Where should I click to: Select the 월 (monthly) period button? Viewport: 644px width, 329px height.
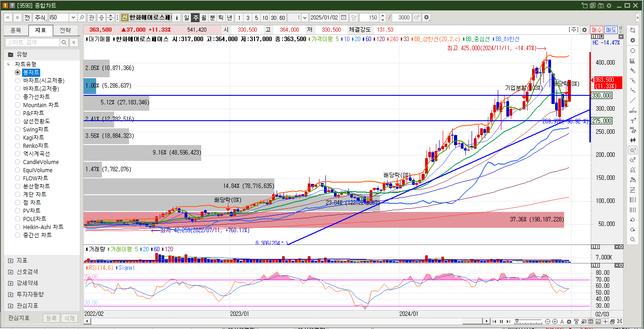(x=204, y=18)
